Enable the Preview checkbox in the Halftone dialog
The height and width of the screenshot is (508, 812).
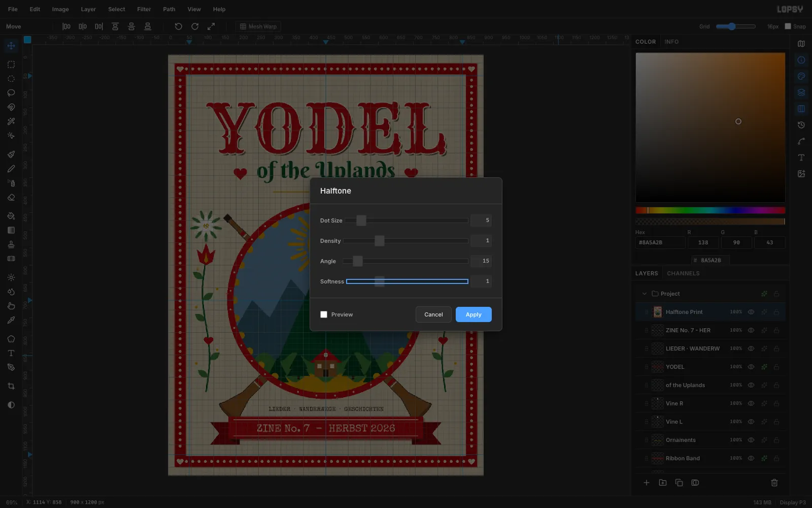[x=324, y=314]
